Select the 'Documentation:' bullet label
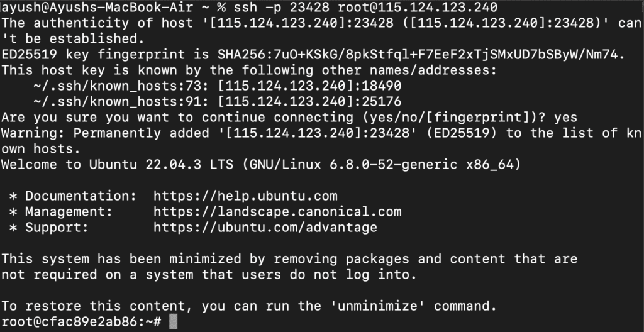 coord(80,196)
